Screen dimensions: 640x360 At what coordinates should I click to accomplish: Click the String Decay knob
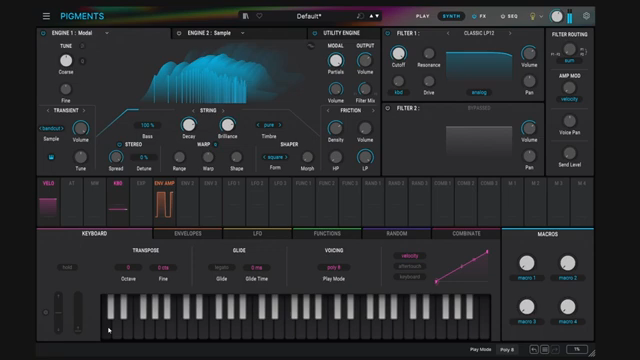(189, 125)
